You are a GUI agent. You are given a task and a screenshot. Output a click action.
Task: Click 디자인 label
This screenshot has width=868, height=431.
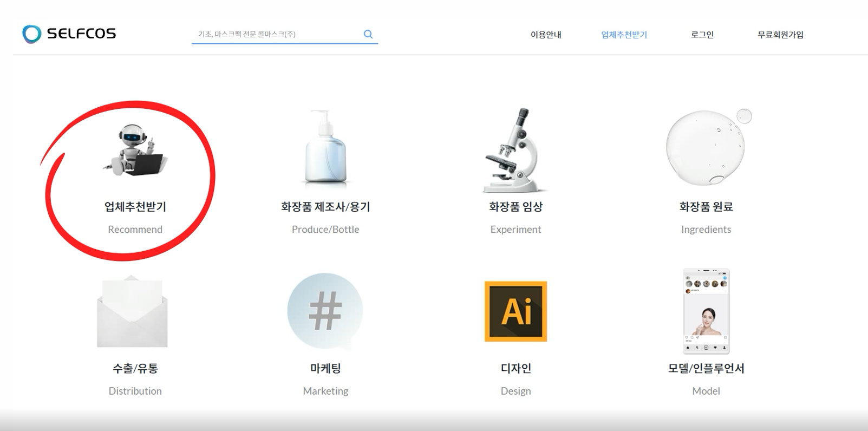(515, 368)
